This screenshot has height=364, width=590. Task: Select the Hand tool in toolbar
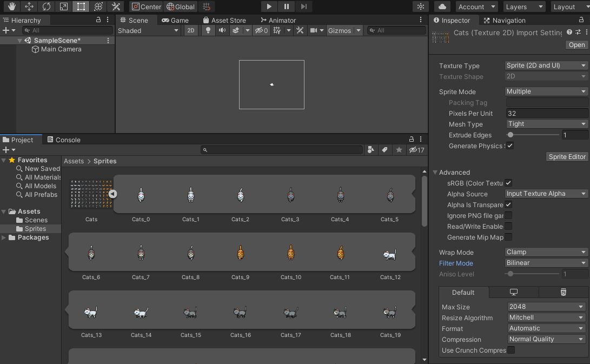coord(11,6)
